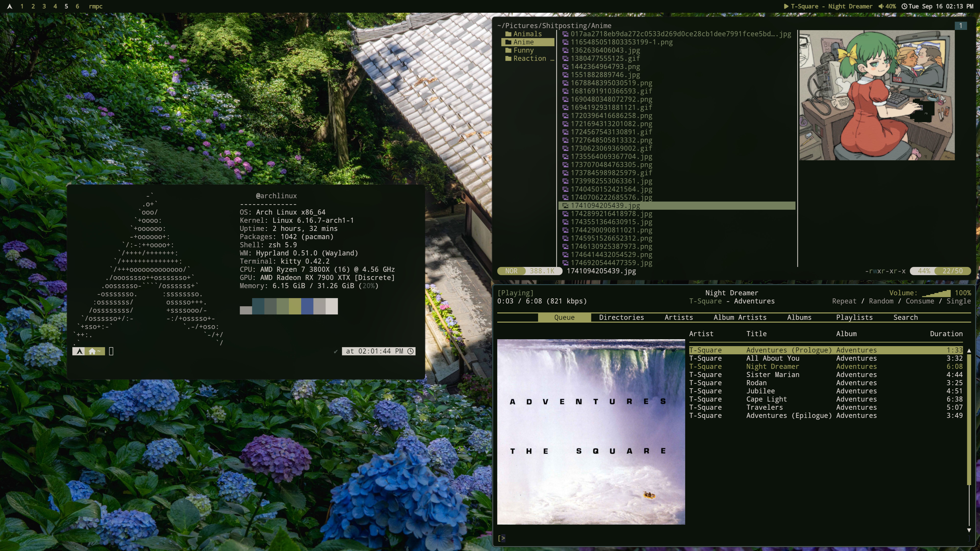The width and height of the screenshot is (980, 551).
Task: Open the Album Artists tab
Action: (x=739, y=317)
